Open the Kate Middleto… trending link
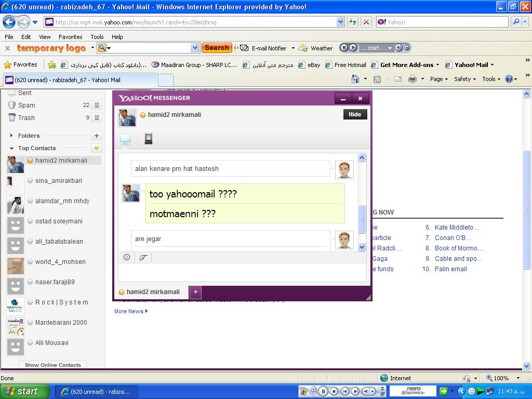This screenshot has width=532, height=399. pyautogui.click(x=457, y=228)
